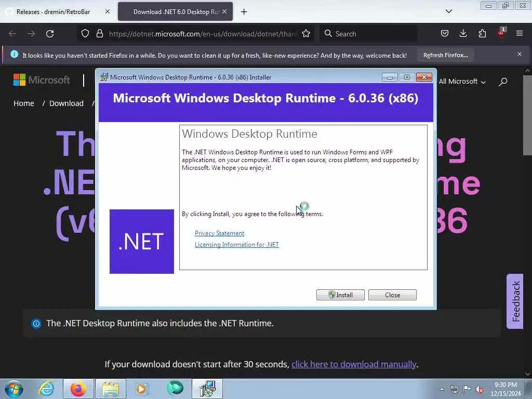Open a new browser tab

244,12
